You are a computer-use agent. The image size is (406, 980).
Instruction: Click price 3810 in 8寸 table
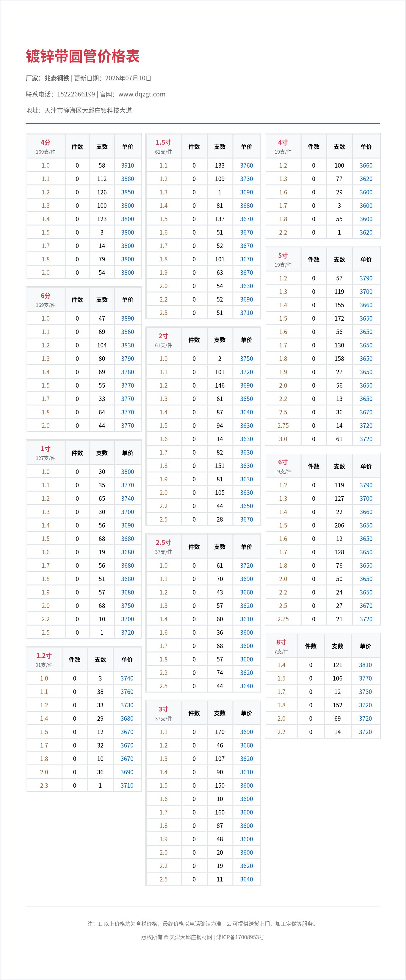(x=365, y=665)
